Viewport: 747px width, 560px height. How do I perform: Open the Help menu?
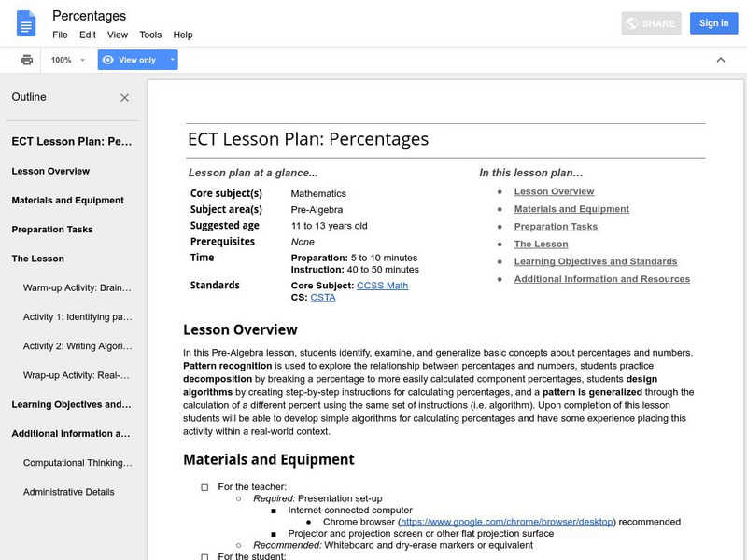(x=183, y=35)
